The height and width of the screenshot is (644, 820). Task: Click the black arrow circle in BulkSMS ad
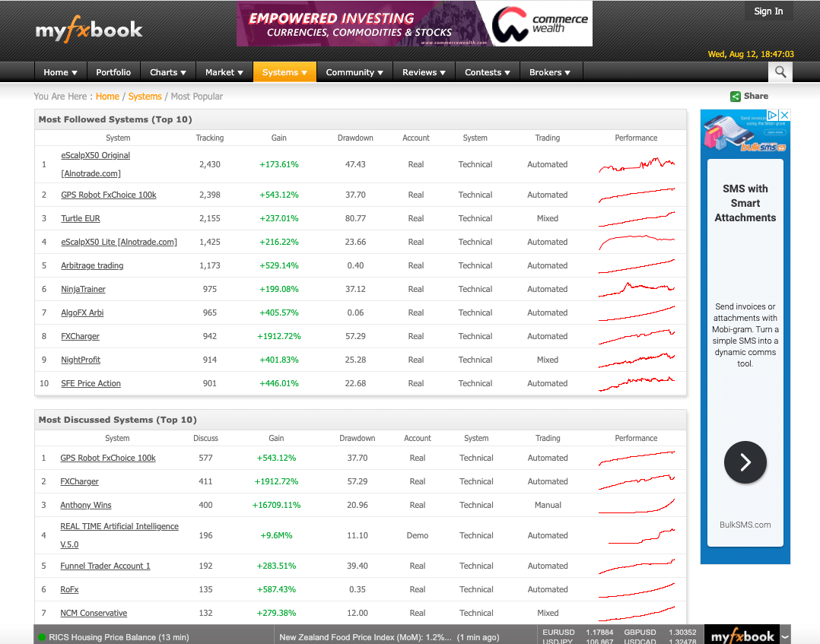pos(745,462)
